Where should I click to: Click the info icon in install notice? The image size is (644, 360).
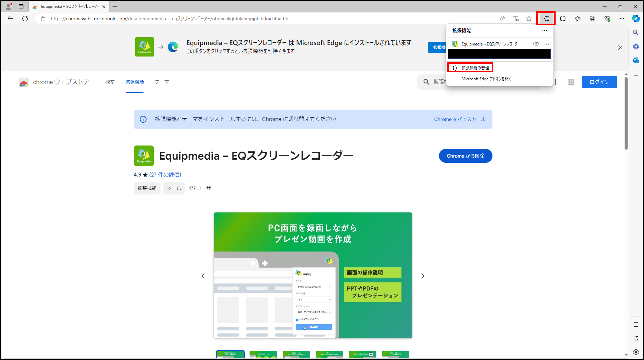click(x=143, y=119)
